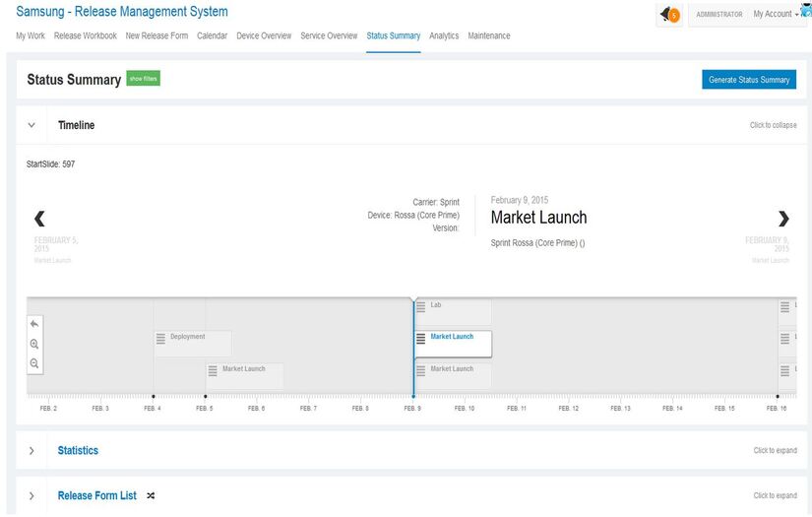Screen dimensions: 812x517
Task: Select the lower Feb 9 Market Launch event
Action: [x=453, y=375]
